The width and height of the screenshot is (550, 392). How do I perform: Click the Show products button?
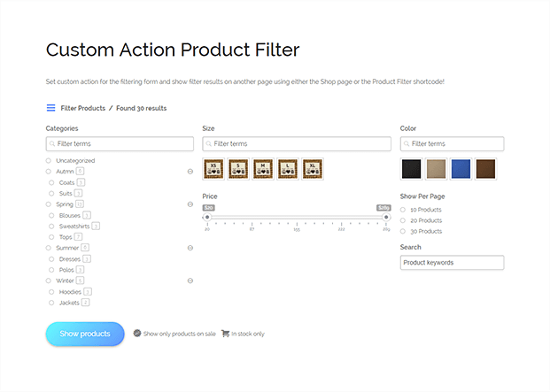[x=85, y=334]
